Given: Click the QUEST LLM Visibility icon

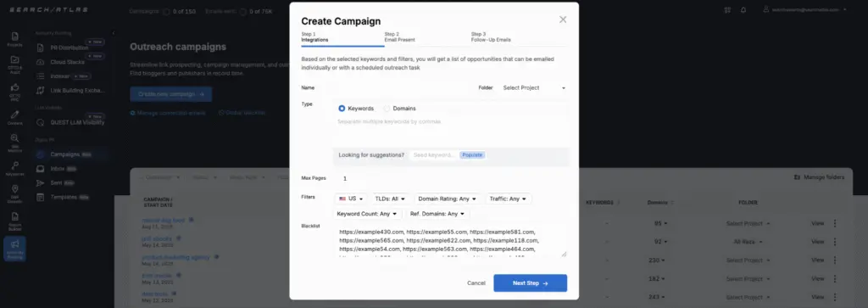Looking at the screenshot, I should (x=40, y=122).
